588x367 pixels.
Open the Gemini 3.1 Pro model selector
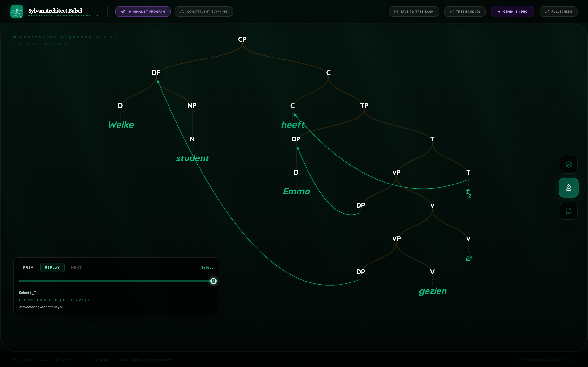512,12
